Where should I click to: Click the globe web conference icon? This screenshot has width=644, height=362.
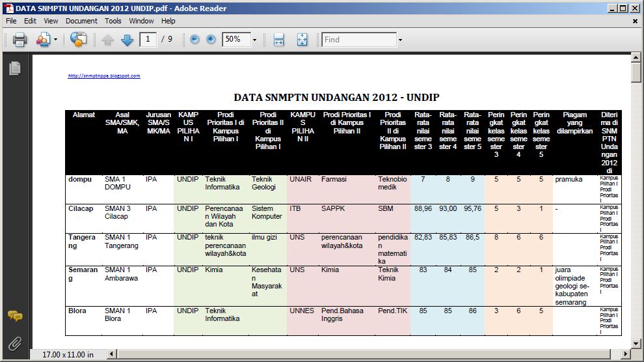[x=78, y=40]
